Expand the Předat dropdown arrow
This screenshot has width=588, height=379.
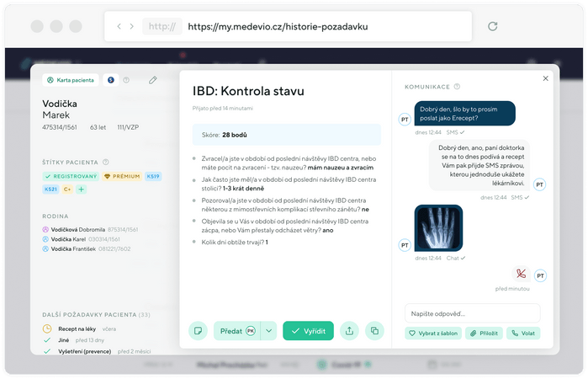click(x=268, y=331)
